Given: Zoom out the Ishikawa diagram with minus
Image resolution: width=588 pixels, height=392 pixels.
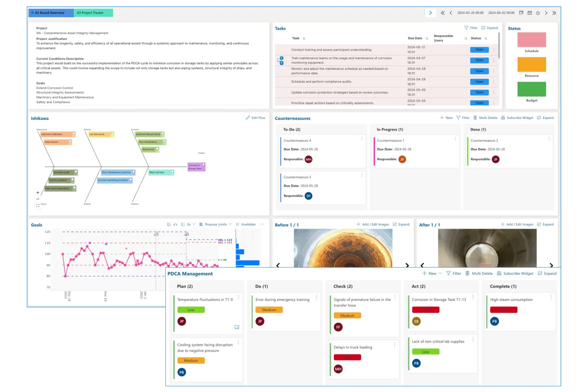Looking at the screenshot, I should (38, 199).
